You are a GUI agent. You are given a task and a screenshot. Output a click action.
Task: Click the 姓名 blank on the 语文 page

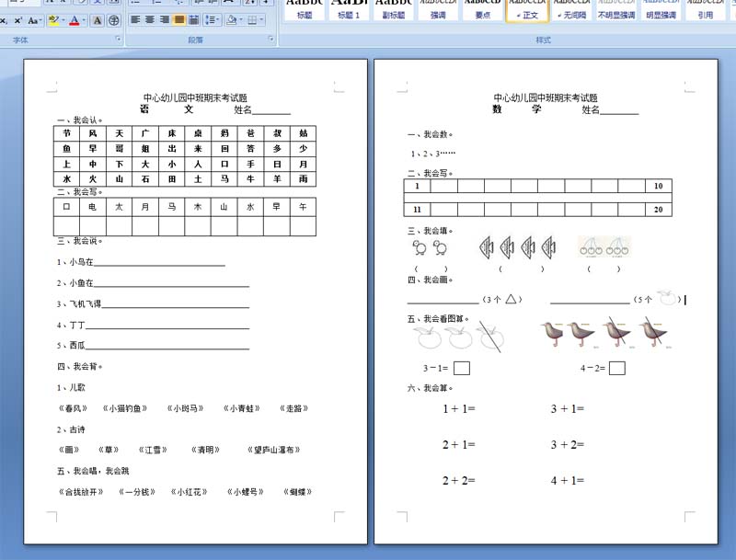click(271, 110)
